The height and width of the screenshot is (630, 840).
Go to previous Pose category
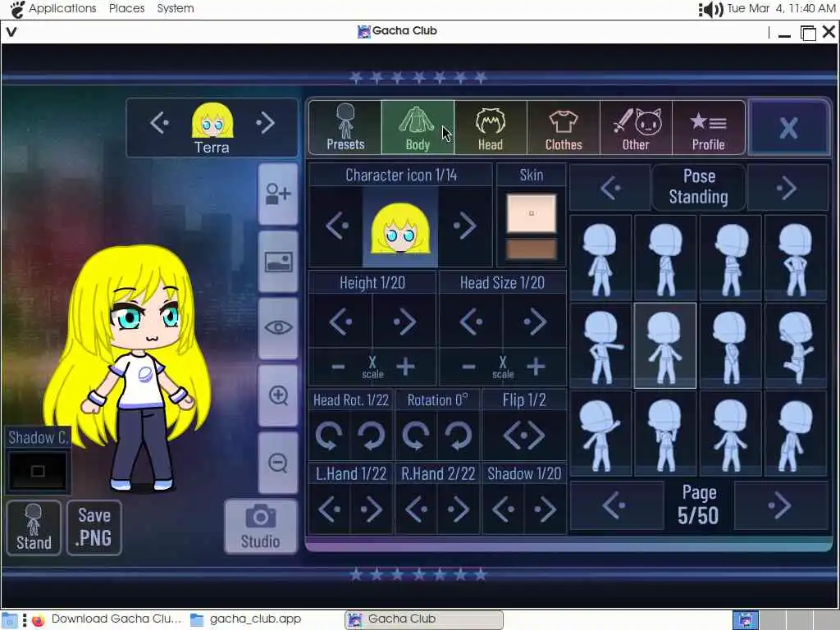[x=610, y=188]
